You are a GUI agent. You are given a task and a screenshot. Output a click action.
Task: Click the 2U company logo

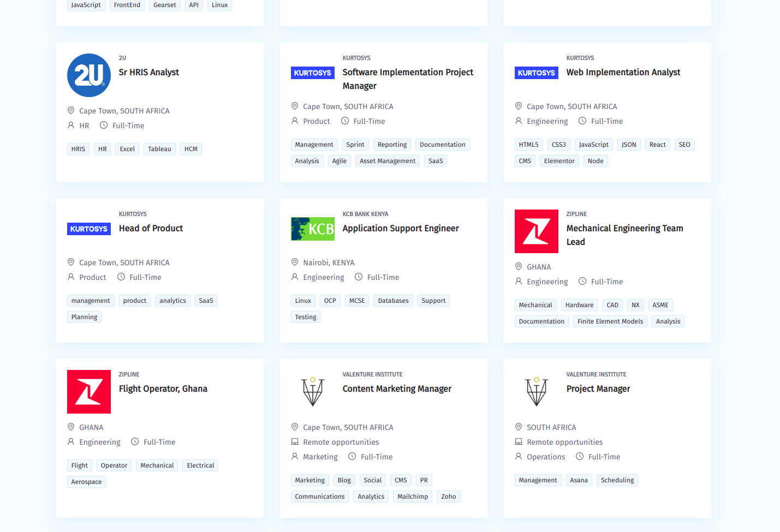[89, 75]
